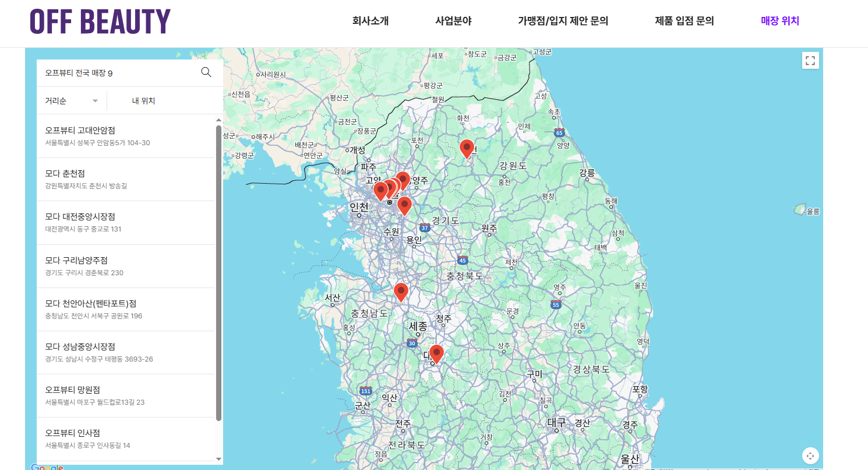Click address 서울특별시 성북구 안암동5가 104-30
The width and height of the screenshot is (868, 470).
tap(97, 143)
